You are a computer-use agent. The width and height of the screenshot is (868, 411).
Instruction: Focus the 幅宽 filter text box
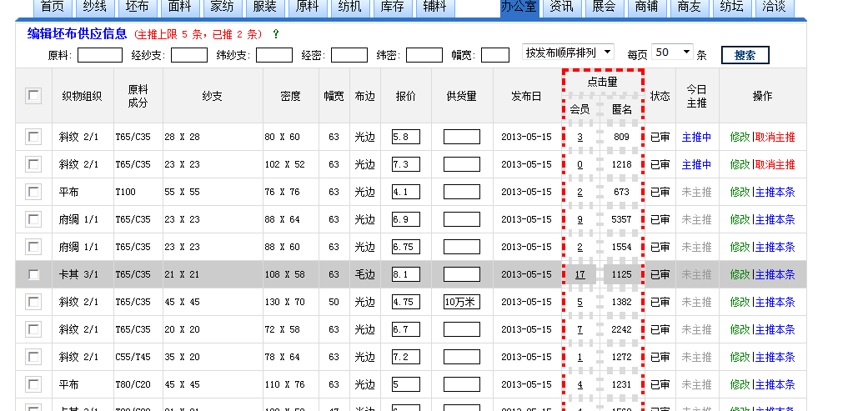pos(495,55)
